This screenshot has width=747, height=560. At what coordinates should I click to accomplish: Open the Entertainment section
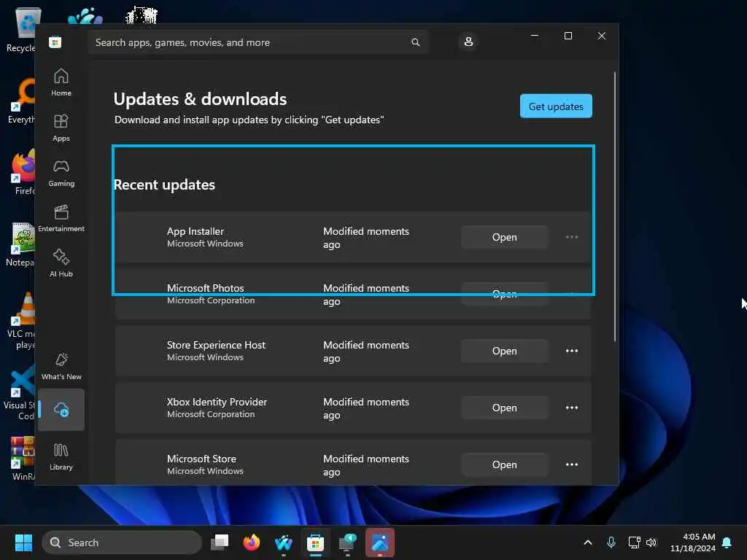click(61, 218)
